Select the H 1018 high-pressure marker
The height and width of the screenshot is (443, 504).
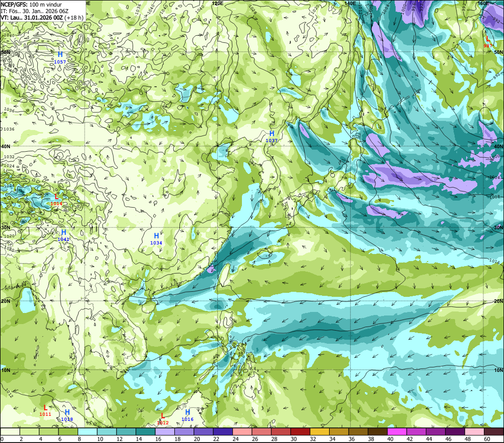tap(67, 415)
